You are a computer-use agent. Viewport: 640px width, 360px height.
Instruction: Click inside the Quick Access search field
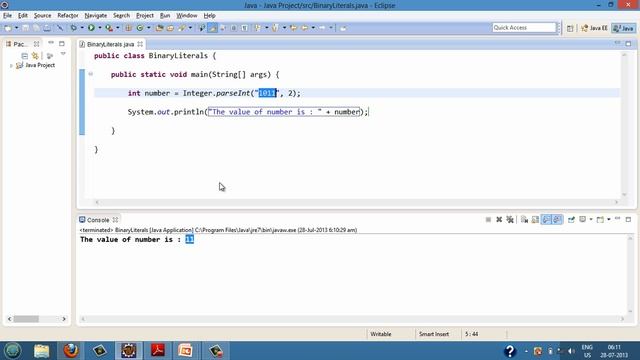point(524,28)
